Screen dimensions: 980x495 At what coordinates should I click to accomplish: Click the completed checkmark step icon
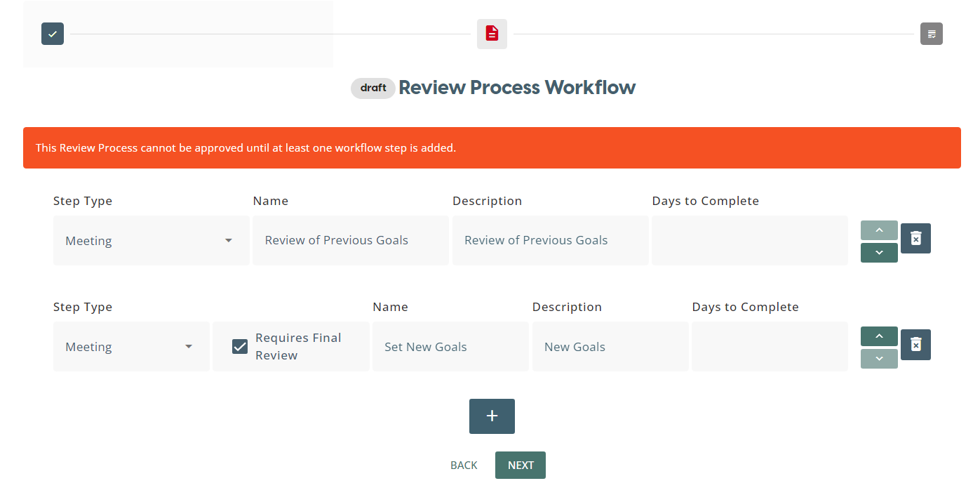click(53, 34)
